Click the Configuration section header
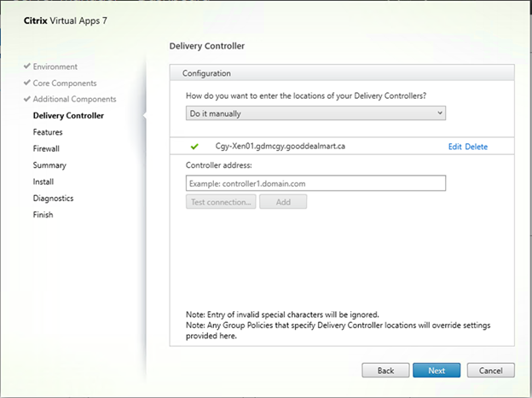 point(342,73)
